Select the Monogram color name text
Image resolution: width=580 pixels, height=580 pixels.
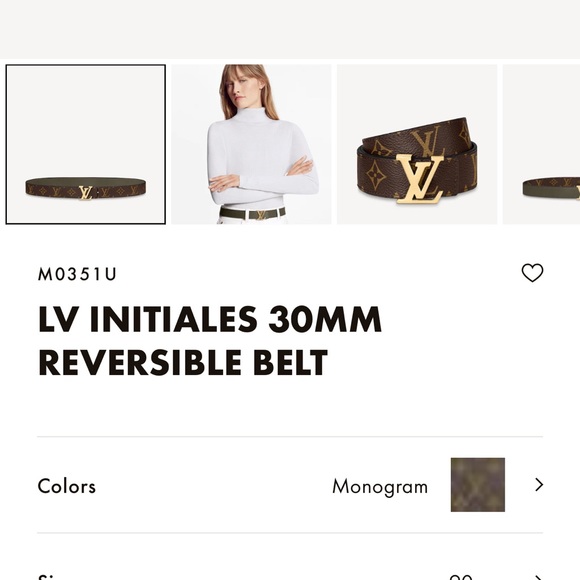tap(380, 486)
